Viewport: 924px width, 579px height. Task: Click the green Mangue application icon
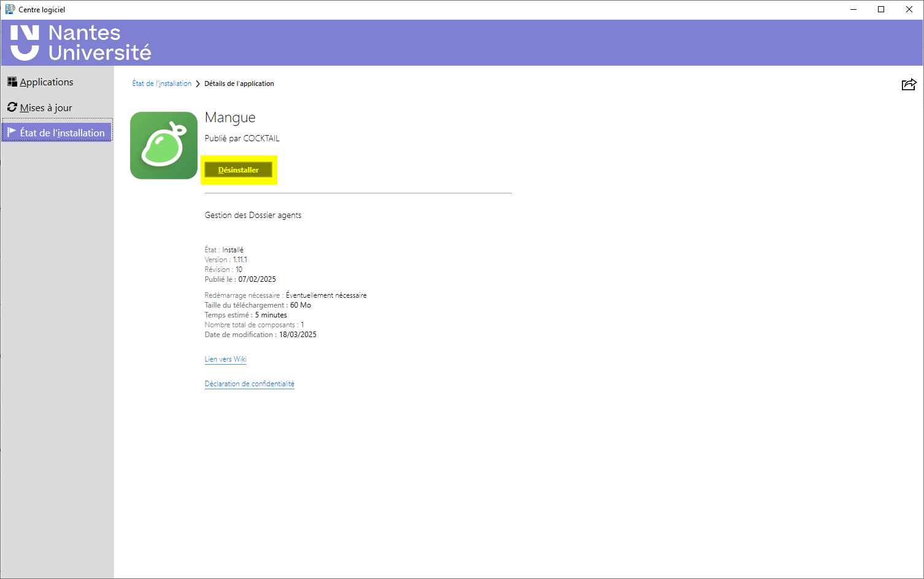click(164, 146)
